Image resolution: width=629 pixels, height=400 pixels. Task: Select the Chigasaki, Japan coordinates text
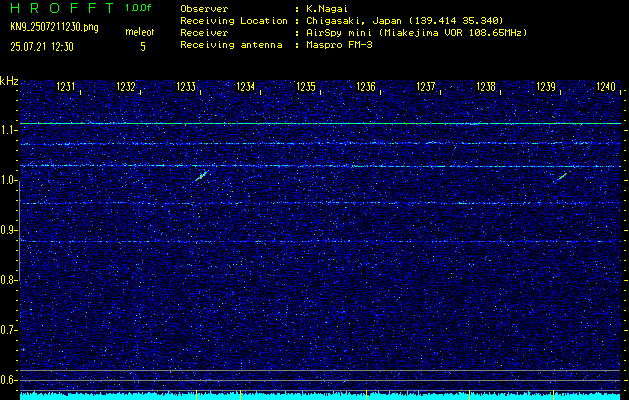pos(405,20)
